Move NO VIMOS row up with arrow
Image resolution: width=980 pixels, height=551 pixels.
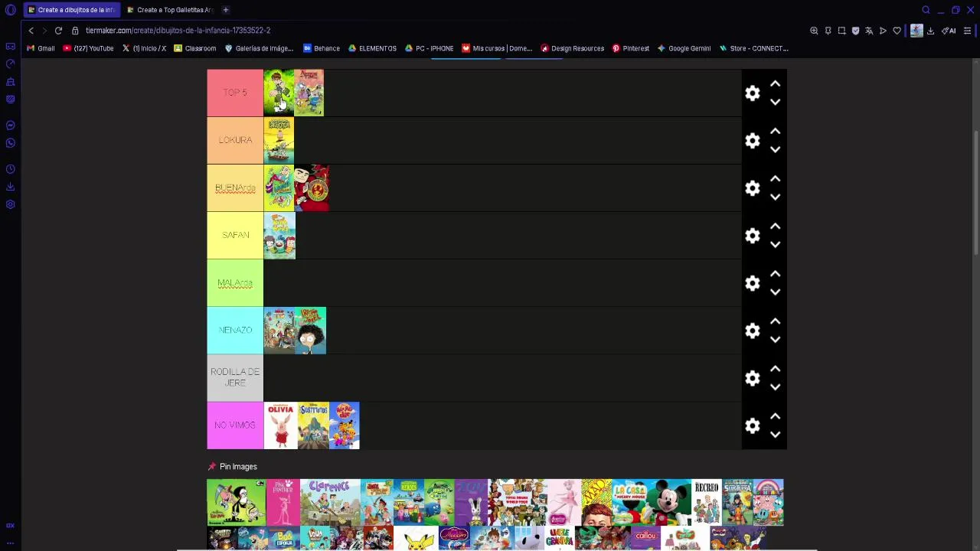click(775, 416)
